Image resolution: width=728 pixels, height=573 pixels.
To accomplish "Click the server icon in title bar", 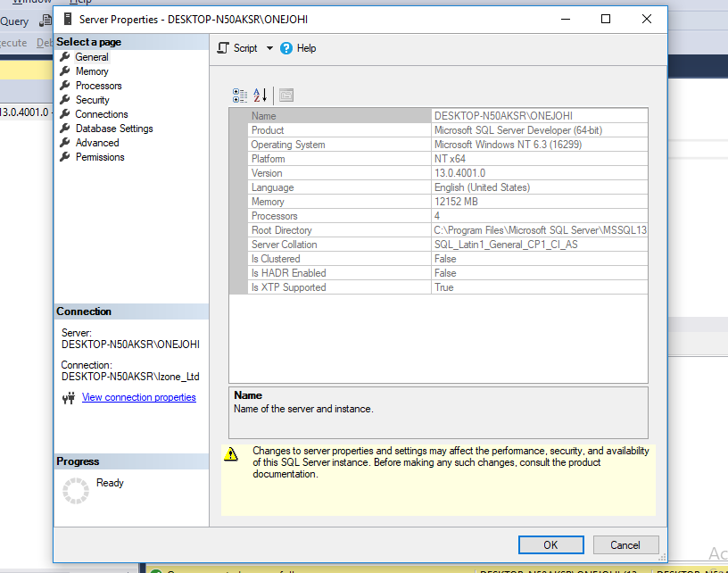I will pos(68,19).
